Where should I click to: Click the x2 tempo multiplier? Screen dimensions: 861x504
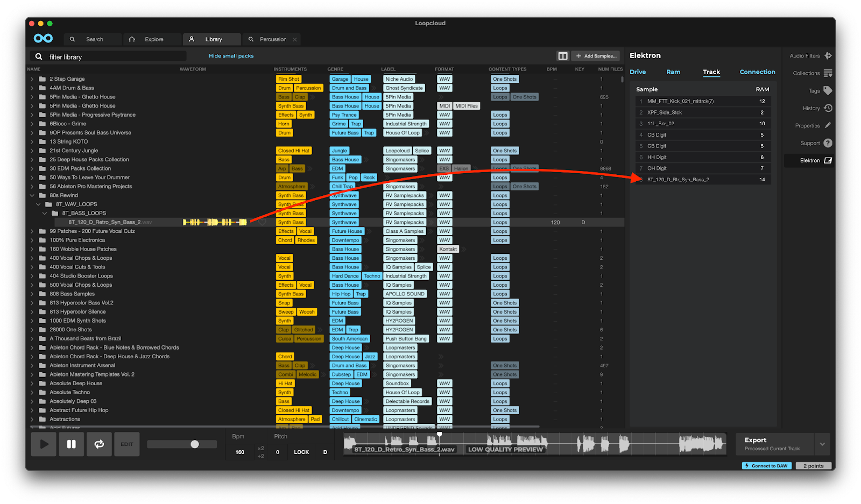[x=261, y=448]
